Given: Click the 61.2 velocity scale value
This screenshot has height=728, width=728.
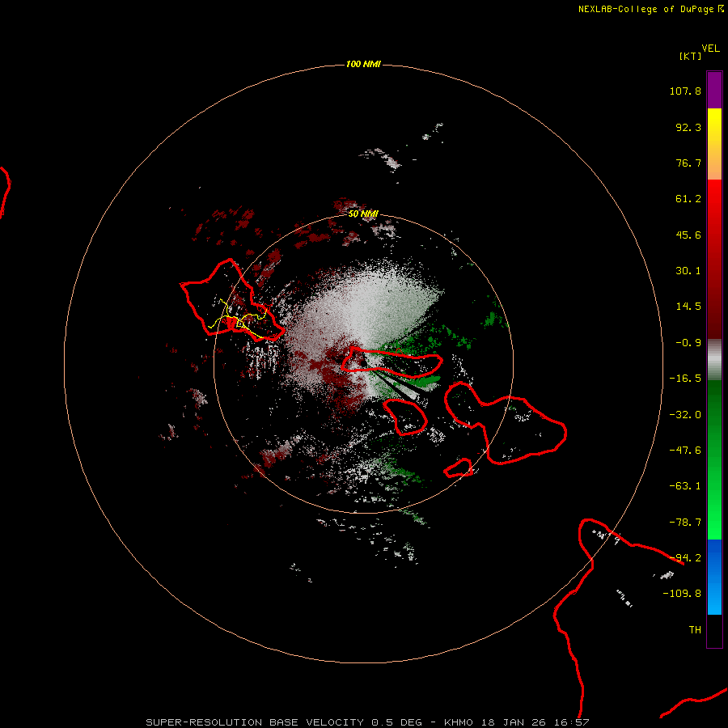Looking at the screenshot, I should (688, 199).
